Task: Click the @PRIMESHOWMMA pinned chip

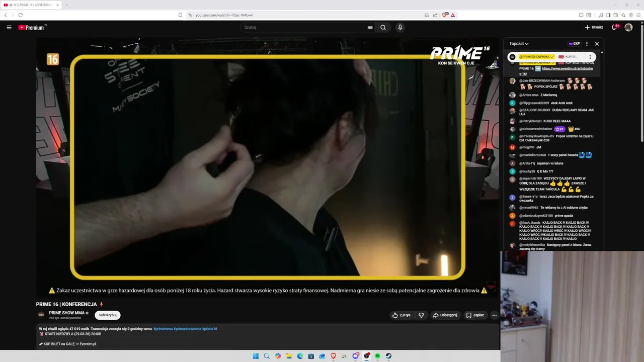Action: tap(536, 57)
